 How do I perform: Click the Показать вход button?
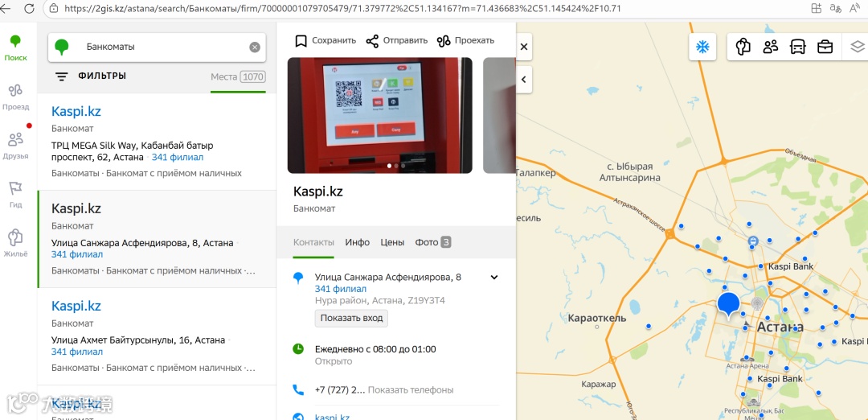(x=351, y=318)
